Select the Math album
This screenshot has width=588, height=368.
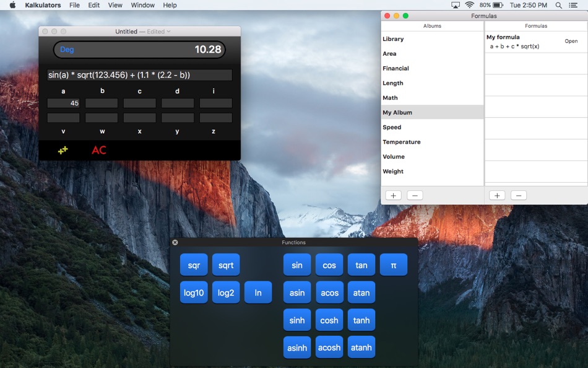tap(433, 98)
